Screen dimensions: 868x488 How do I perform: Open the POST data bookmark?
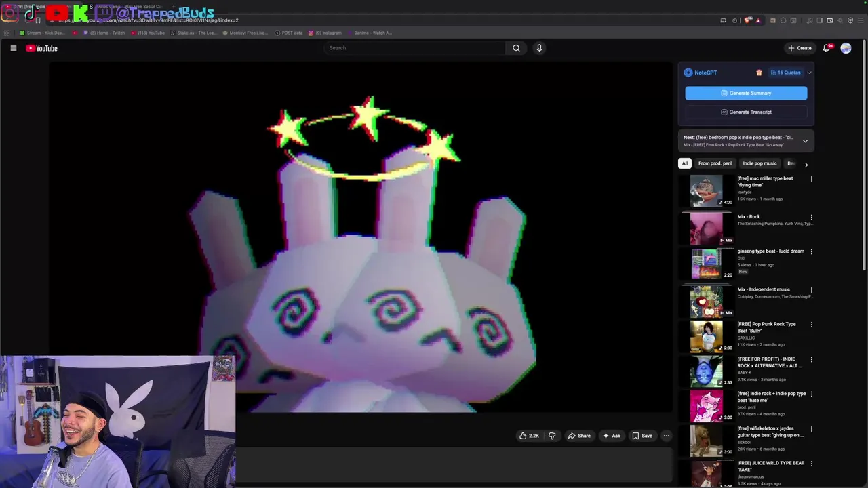[289, 33]
